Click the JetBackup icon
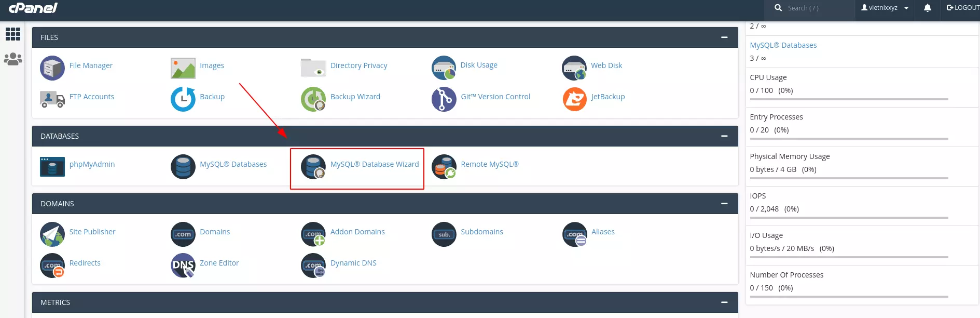The height and width of the screenshot is (318, 980). 574,99
